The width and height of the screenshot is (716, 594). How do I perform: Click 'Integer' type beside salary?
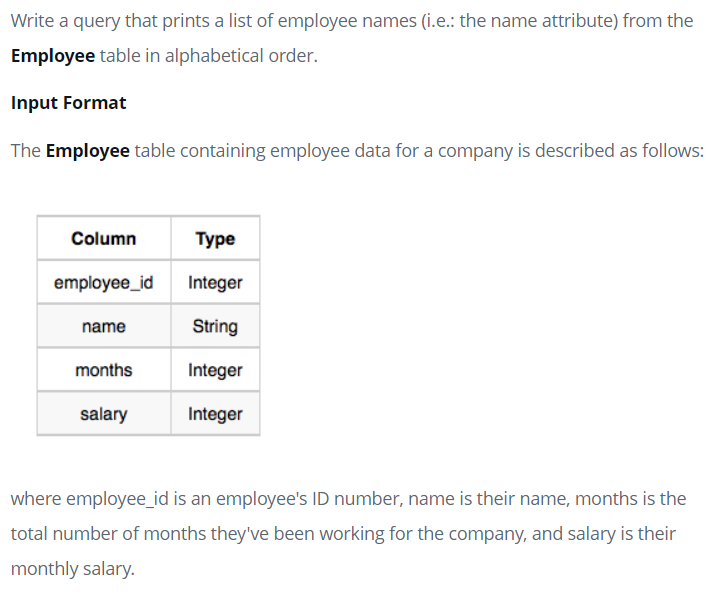pyautogui.click(x=215, y=414)
